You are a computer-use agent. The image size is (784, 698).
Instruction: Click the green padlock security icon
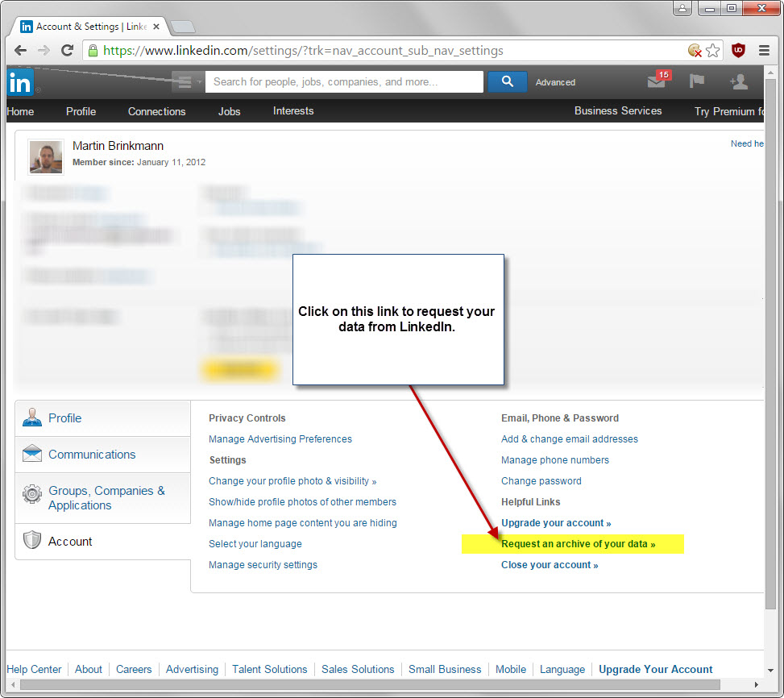point(93,51)
